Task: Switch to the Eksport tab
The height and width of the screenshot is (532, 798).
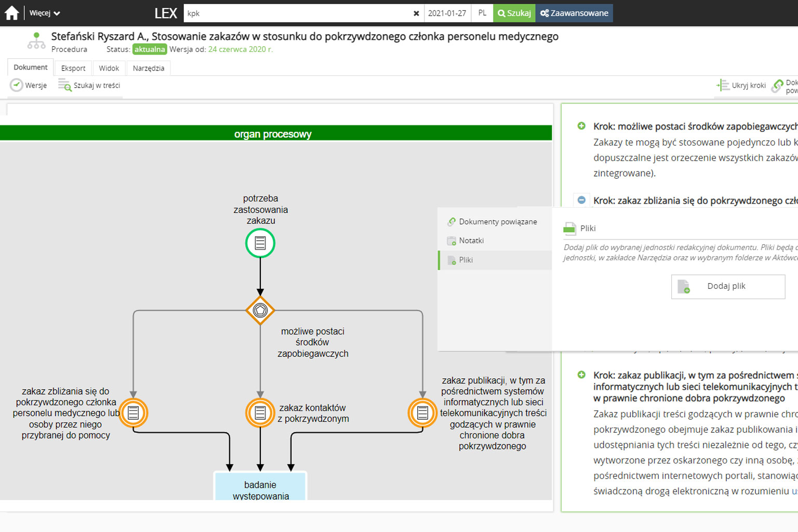Action: pos(73,68)
